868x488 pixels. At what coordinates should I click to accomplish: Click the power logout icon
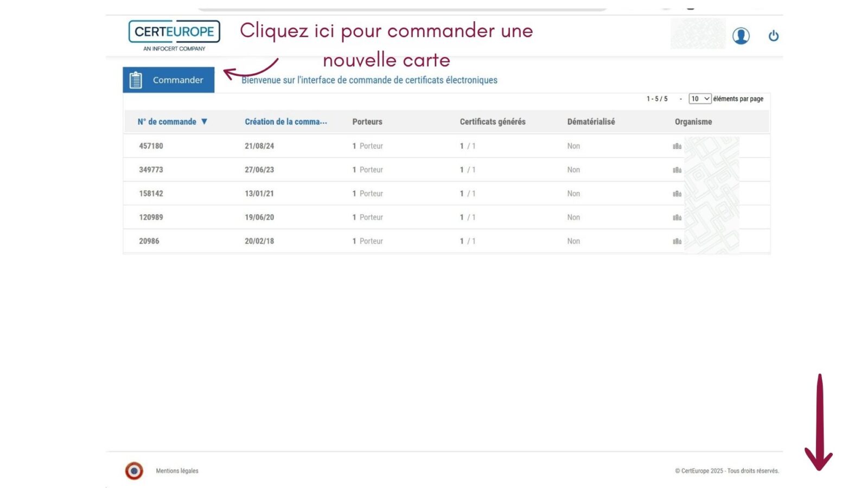click(773, 36)
